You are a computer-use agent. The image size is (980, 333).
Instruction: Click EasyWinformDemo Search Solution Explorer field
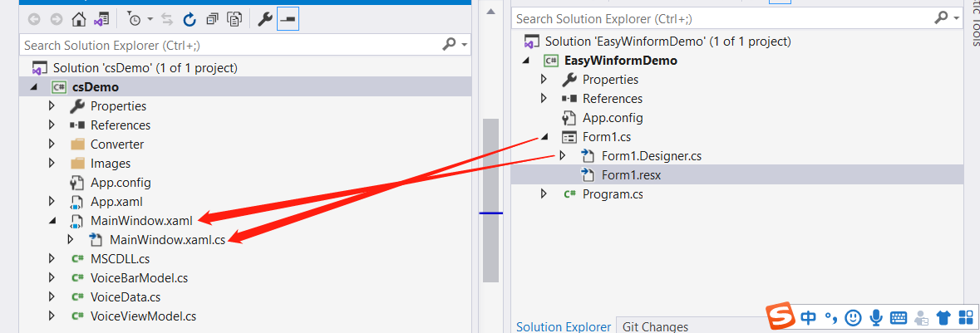(x=722, y=19)
